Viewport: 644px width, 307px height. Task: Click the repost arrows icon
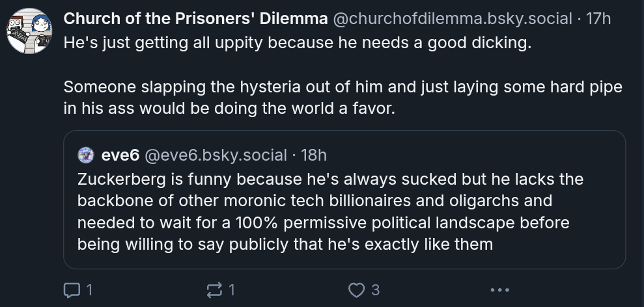pos(214,290)
